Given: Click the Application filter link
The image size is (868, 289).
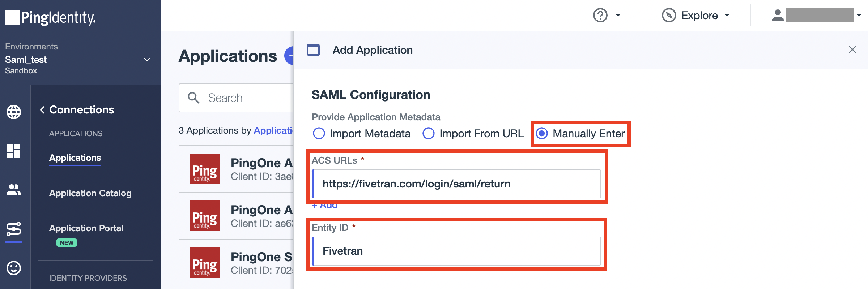Looking at the screenshot, I should 273,130.
